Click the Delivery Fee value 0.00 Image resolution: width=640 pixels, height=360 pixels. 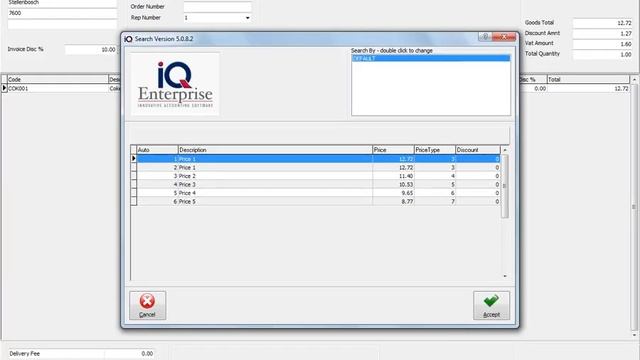tap(129, 353)
